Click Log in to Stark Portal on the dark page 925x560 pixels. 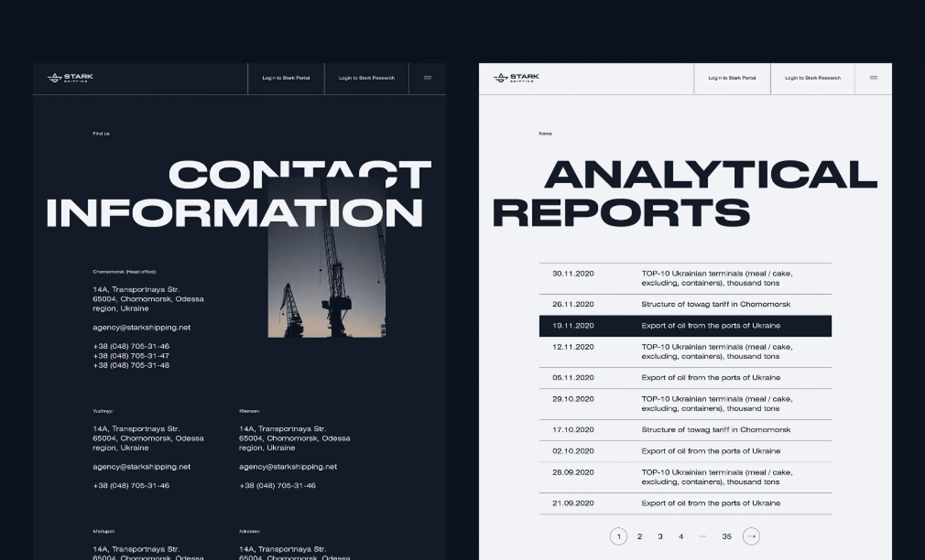[286, 78]
